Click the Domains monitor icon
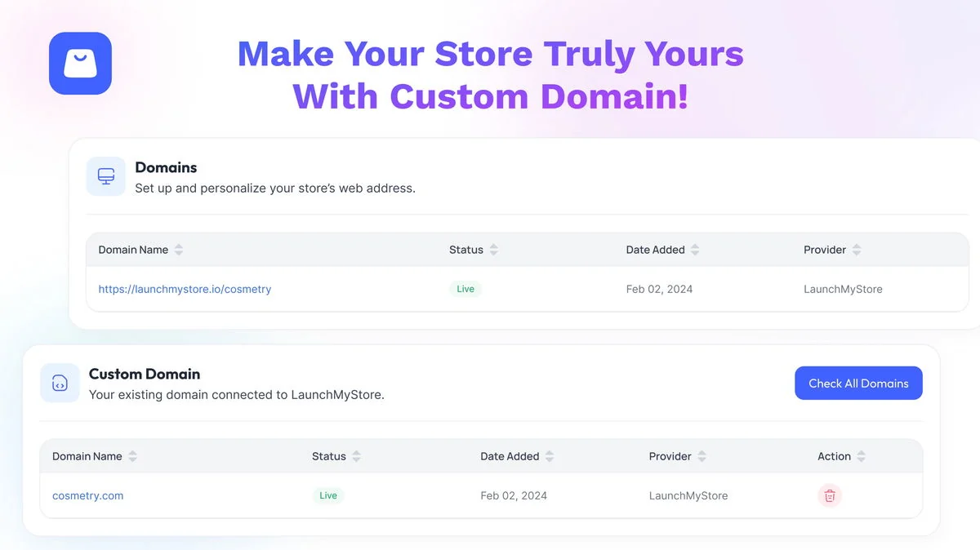Viewport: 980px width, 550px height. tap(106, 176)
